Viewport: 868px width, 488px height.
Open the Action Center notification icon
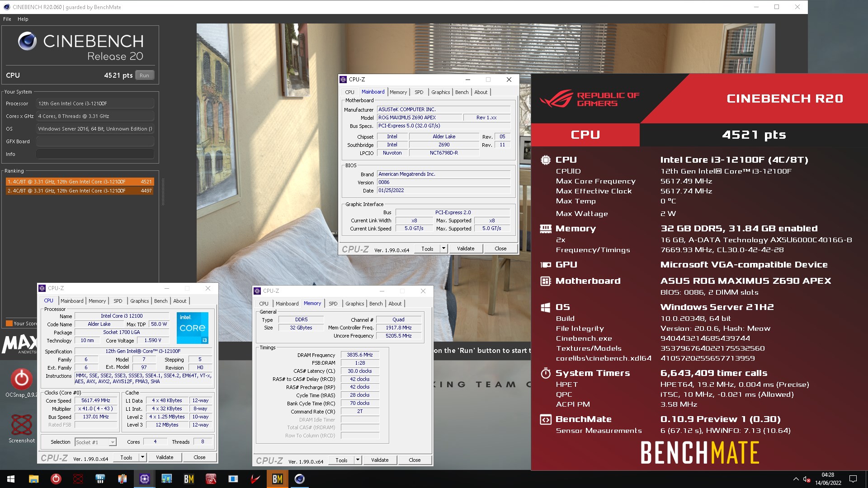(x=853, y=479)
